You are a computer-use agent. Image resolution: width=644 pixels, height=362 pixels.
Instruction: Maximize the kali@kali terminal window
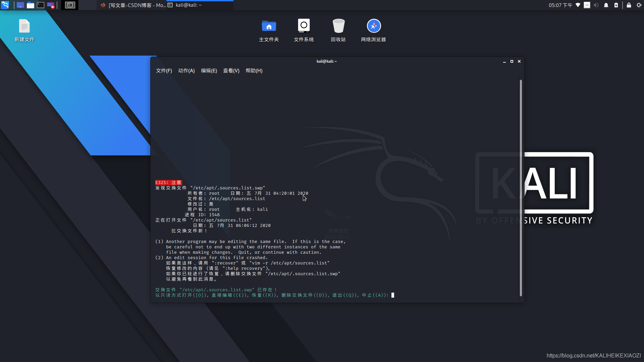512,61
